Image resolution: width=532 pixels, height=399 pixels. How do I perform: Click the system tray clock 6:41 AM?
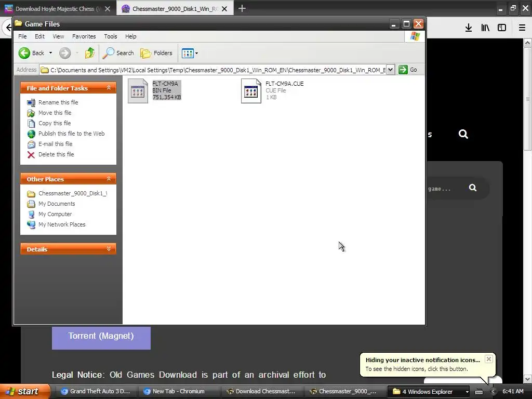[x=513, y=392]
